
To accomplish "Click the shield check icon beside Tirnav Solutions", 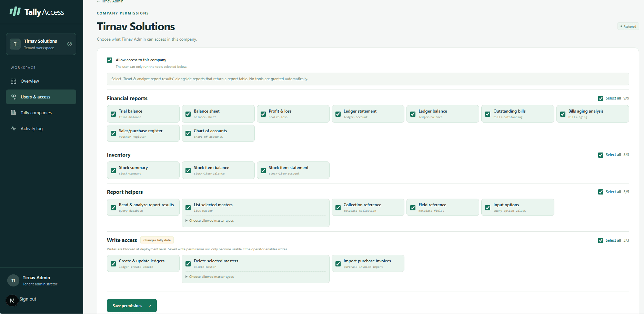I will click(x=70, y=44).
